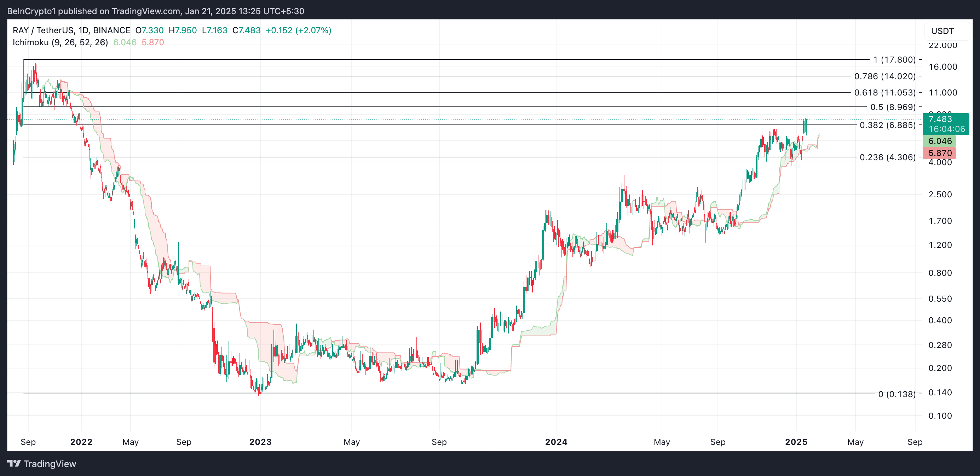The height and width of the screenshot is (476, 980).
Task: Click the green 6.046 Ichimoku price tag
Action: 939,141
